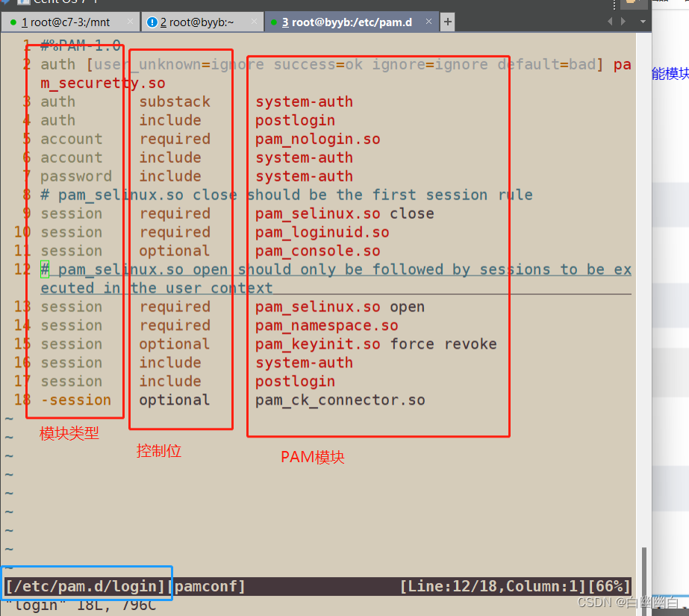Image resolution: width=689 pixels, height=616 pixels.
Task: Click the green status dot on tab 3
Action: tap(274, 22)
